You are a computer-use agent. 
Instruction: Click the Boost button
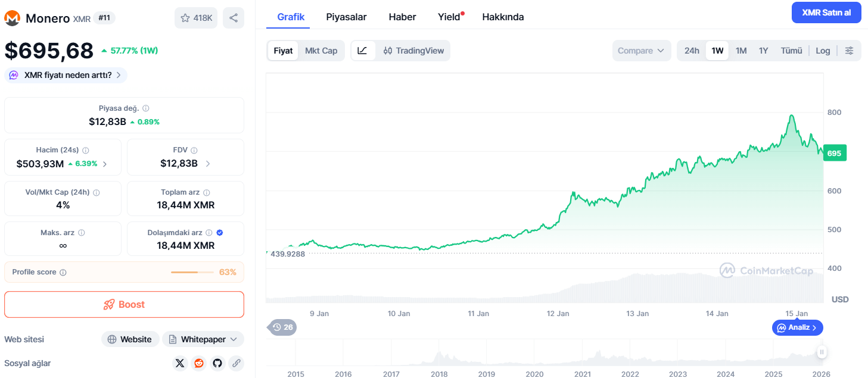point(124,304)
